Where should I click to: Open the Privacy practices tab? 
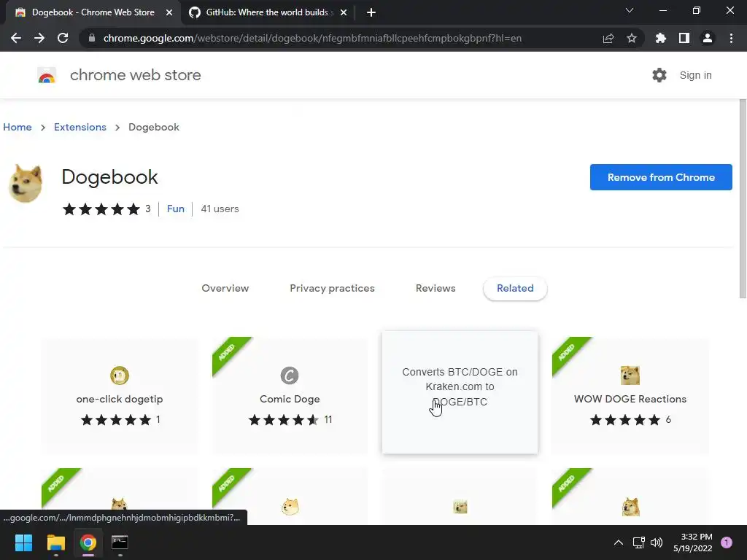coord(332,288)
